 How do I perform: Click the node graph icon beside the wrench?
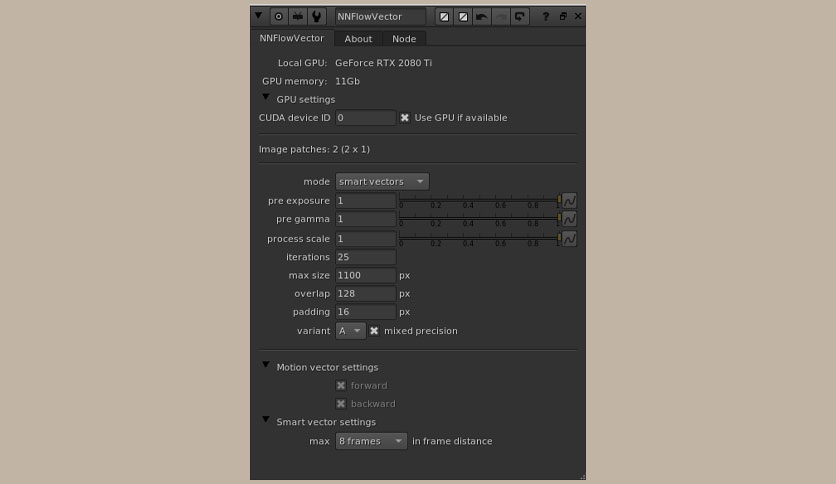pyautogui.click(x=298, y=17)
